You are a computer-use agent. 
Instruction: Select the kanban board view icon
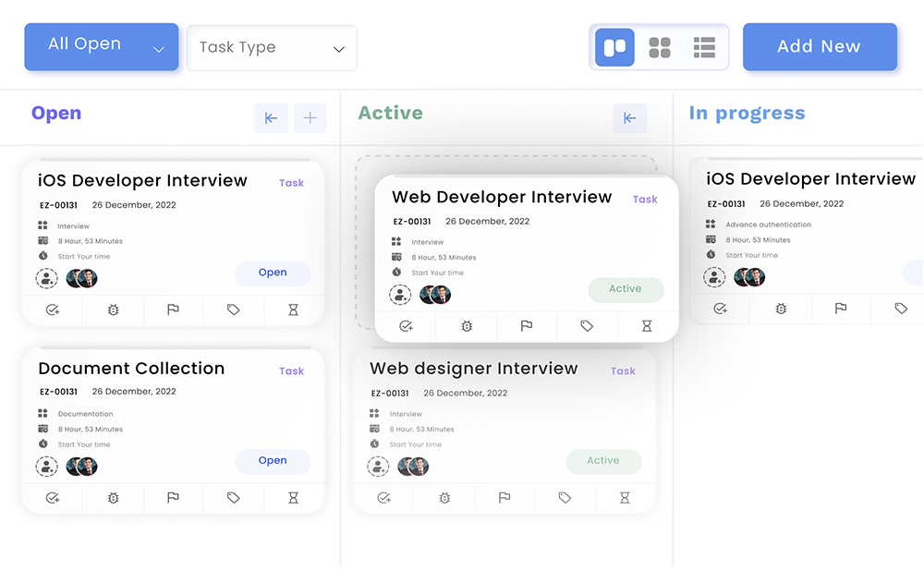[614, 46]
